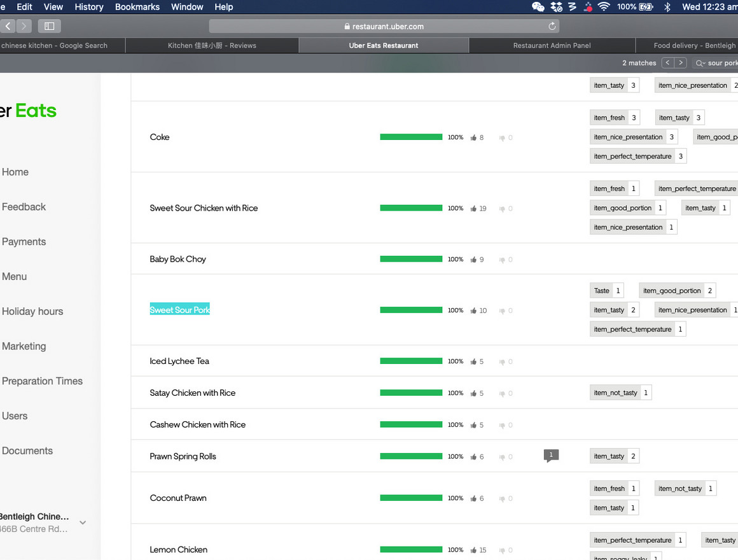Go to previous find match
Viewport: 738px width, 560px height.
click(667, 62)
